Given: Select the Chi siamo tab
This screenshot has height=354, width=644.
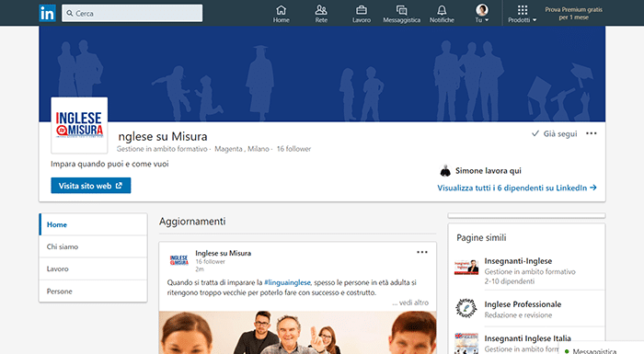Looking at the screenshot, I should click(x=93, y=246).
